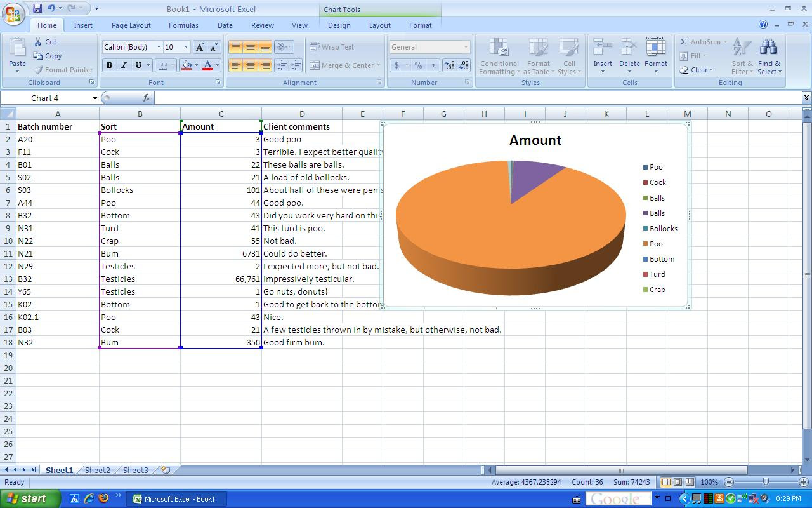The width and height of the screenshot is (812, 508).
Task: Switch to the Page Layout tab
Action: coord(131,25)
